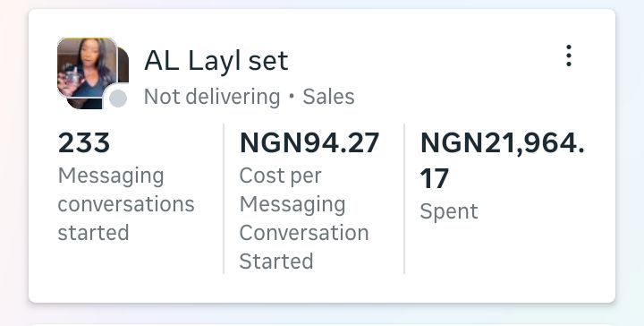
Task: Click the Sales objective label
Action: click(328, 97)
